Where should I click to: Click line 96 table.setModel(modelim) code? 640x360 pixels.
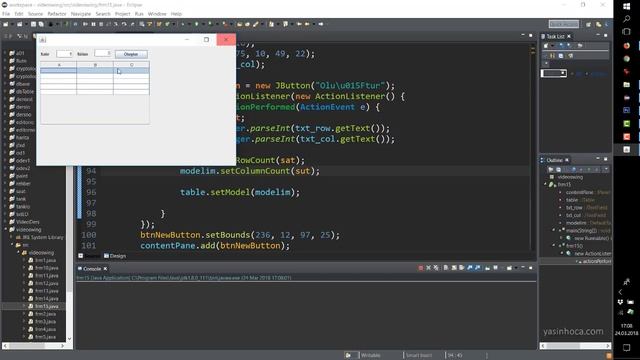tap(240, 192)
